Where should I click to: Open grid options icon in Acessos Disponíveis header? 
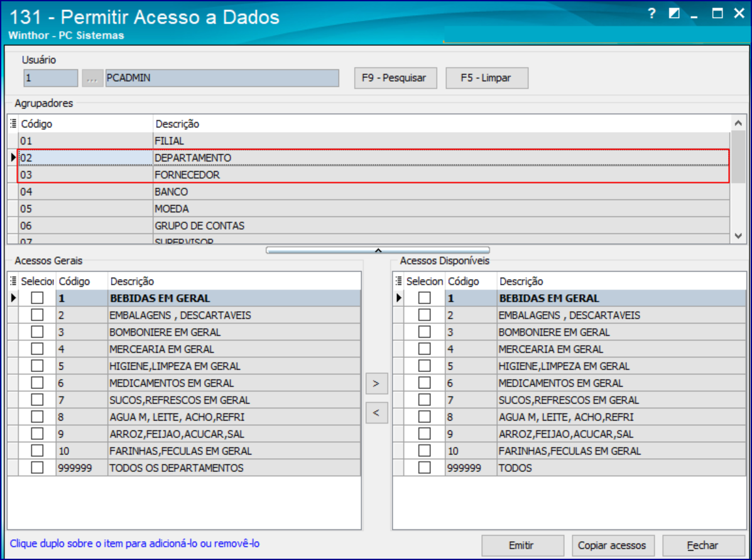(398, 281)
